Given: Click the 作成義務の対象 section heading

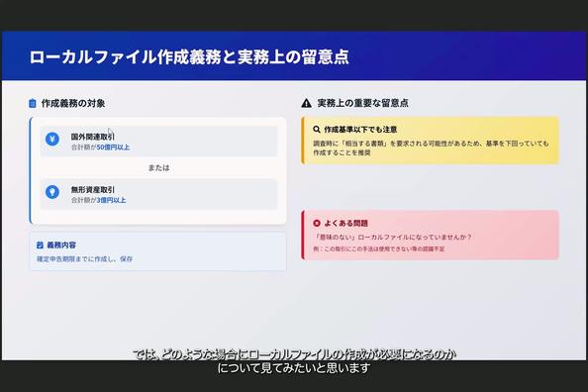Looking at the screenshot, I should [x=73, y=103].
